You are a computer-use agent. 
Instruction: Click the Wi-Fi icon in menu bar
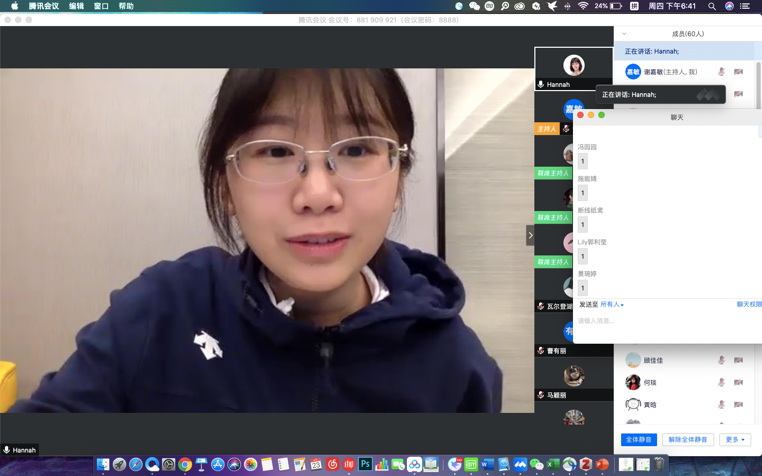pyautogui.click(x=583, y=6)
